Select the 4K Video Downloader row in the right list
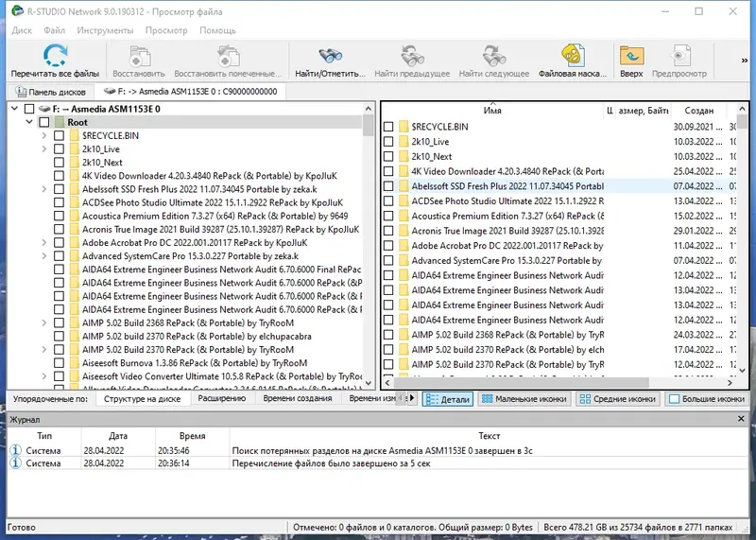 [x=559, y=171]
